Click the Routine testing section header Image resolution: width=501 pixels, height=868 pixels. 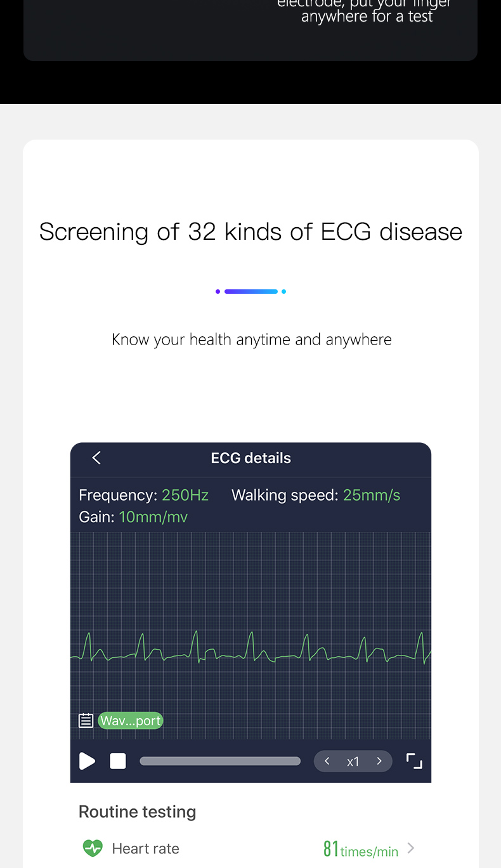137,812
